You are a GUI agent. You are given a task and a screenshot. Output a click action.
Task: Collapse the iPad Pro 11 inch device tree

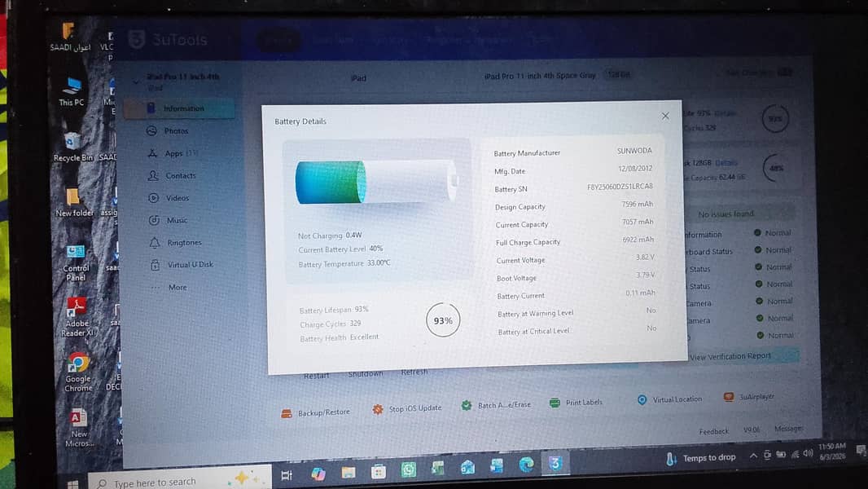pyautogui.click(x=136, y=81)
